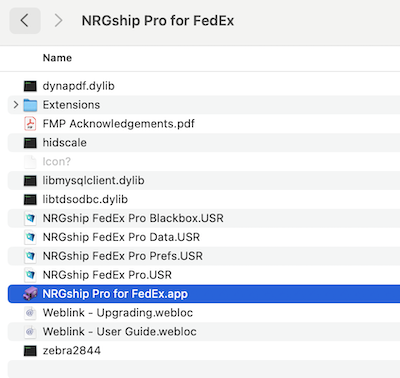Select the greyed-out Icon? file
The image size is (400, 378).
(x=57, y=162)
